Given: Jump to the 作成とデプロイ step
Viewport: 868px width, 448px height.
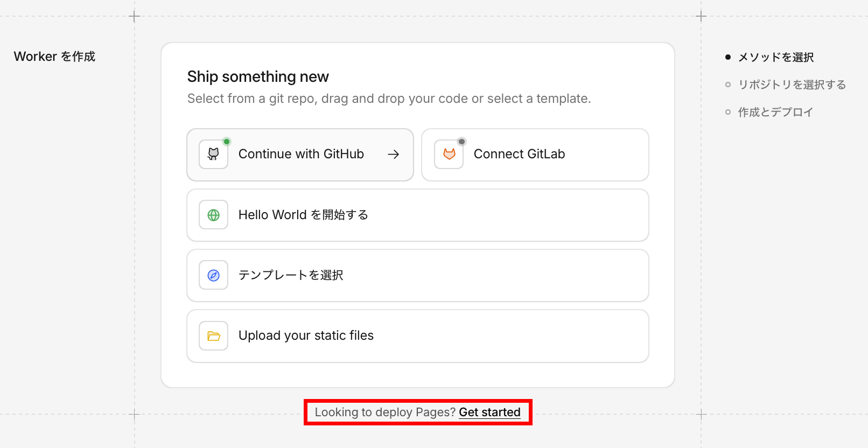Looking at the screenshot, I should (775, 112).
